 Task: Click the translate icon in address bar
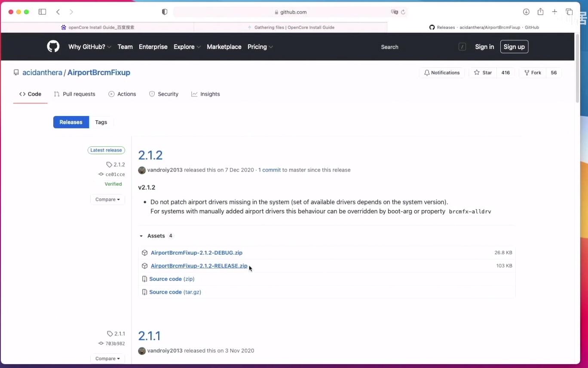point(394,12)
